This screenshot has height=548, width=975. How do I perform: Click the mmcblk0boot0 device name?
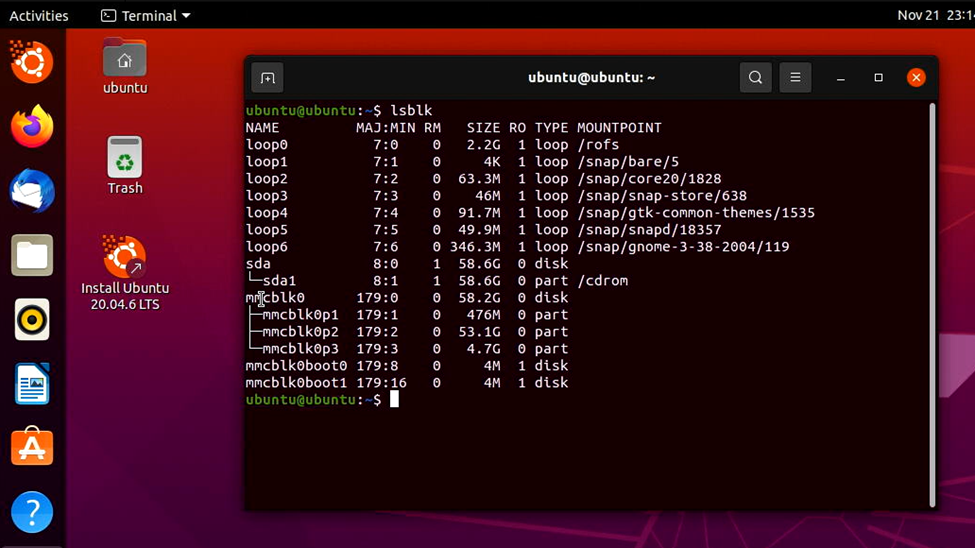coord(296,366)
